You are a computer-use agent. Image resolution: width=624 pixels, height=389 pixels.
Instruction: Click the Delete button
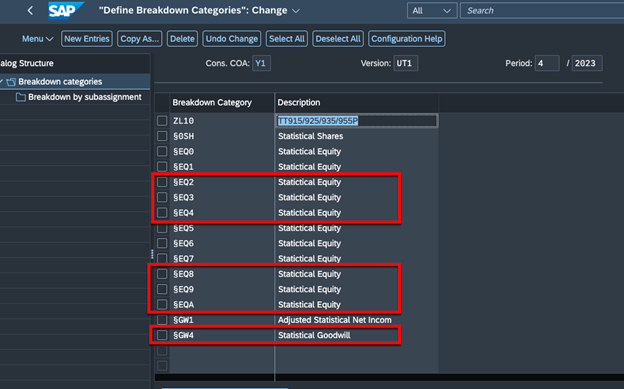[x=182, y=39]
